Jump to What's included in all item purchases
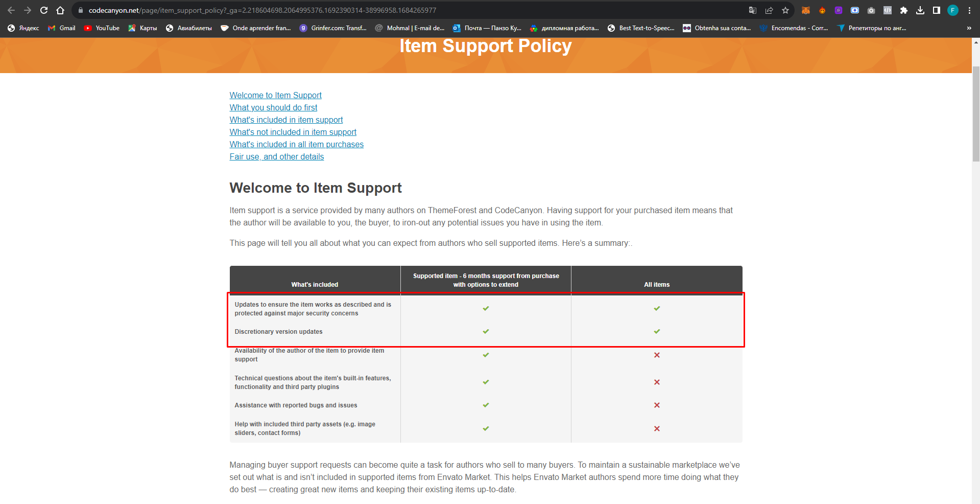Viewport: 980px width, 504px height. point(296,144)
